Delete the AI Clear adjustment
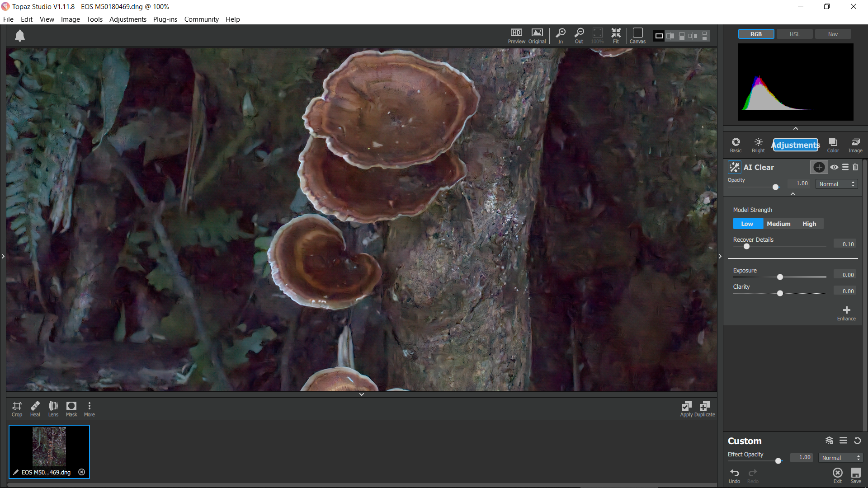The width and height of the screenshot is (868, 488). click(855, 167)
